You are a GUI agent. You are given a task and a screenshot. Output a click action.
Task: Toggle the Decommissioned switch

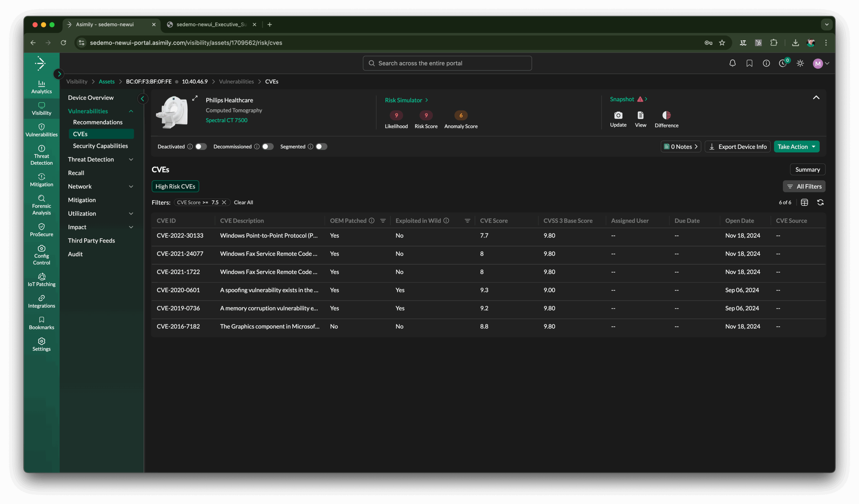coord(267,147)
